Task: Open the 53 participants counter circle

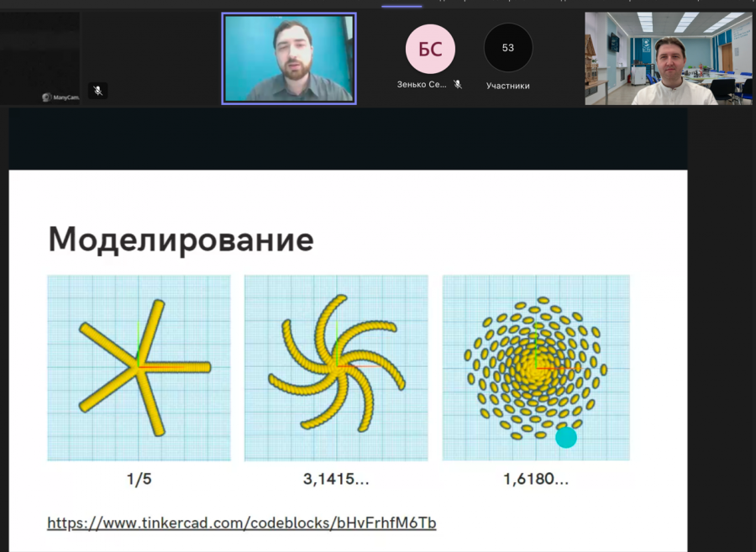Action: click(x=507, y=48)
